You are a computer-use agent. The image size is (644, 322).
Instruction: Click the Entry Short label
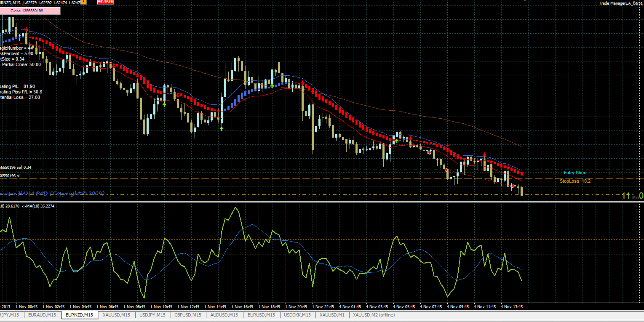coord(575,173)
